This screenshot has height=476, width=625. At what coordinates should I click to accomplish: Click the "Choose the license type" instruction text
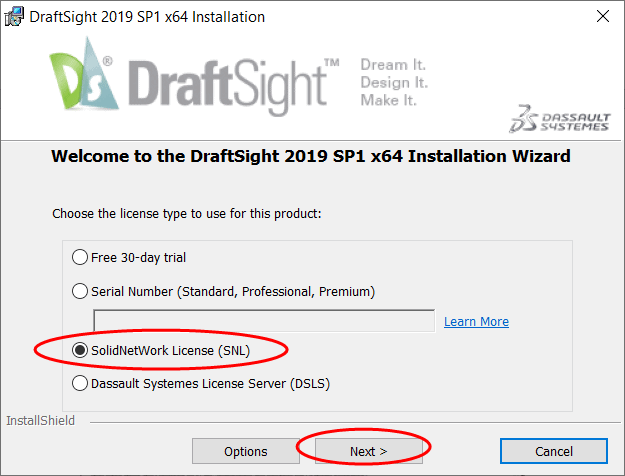tap(186, 214)
